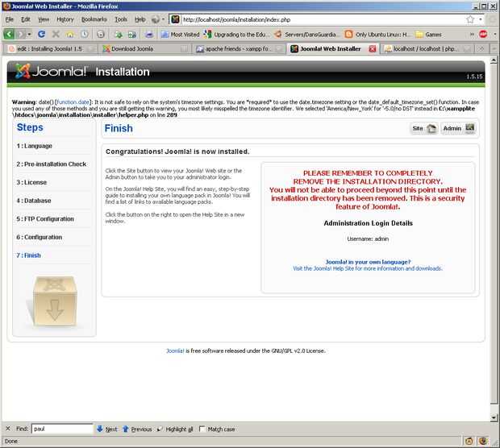The height and width of the screenshot is (448, 500).
Task: Click 'Username: admin' text
Action: 368,239
